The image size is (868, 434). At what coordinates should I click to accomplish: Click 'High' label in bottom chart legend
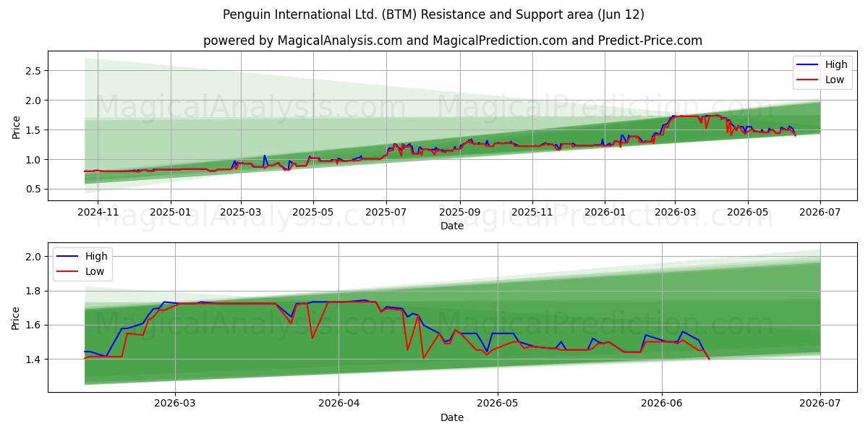(96, 256)
